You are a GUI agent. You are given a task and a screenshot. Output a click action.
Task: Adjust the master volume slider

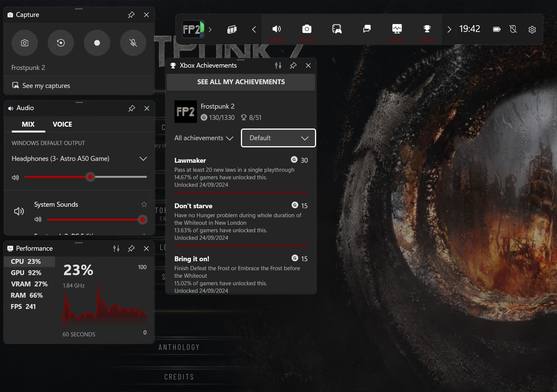click(86, 177)
